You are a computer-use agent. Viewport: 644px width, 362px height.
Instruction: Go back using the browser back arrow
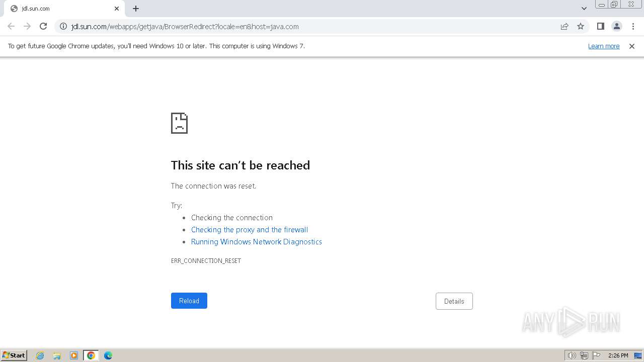[11, 26]
